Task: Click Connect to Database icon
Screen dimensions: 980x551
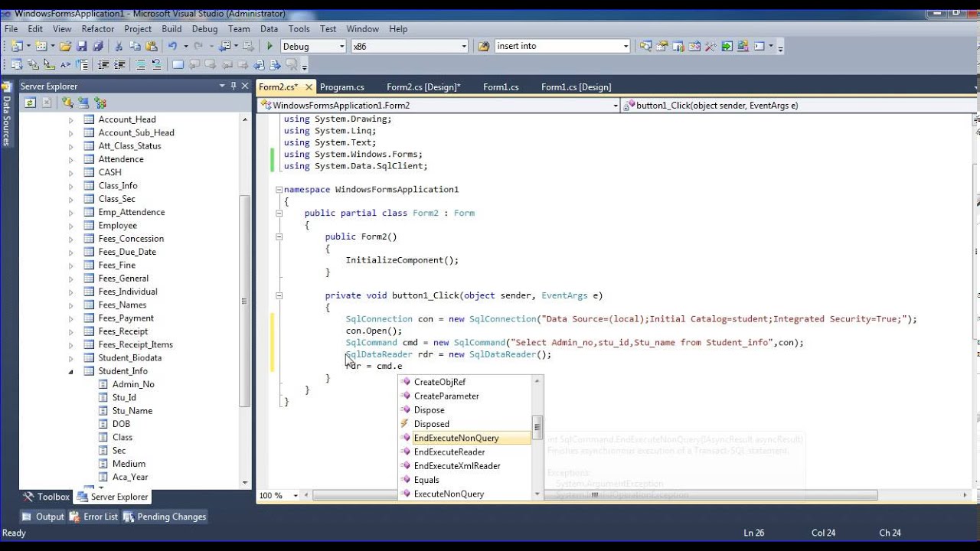Action: coord(67,103)
